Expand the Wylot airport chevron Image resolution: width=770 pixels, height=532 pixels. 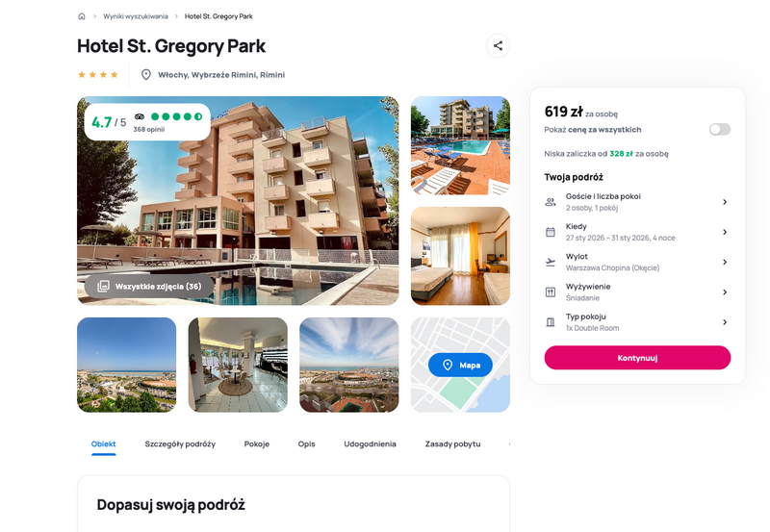point(725,262)
